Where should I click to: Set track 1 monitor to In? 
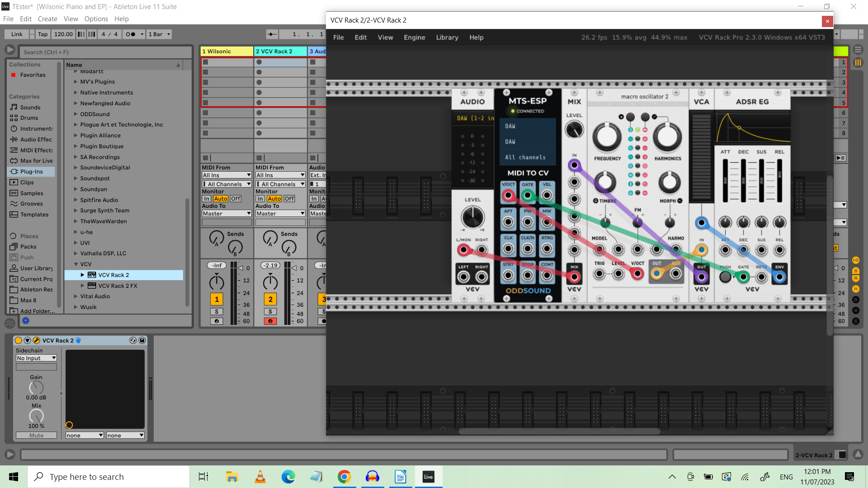[207, 199]
